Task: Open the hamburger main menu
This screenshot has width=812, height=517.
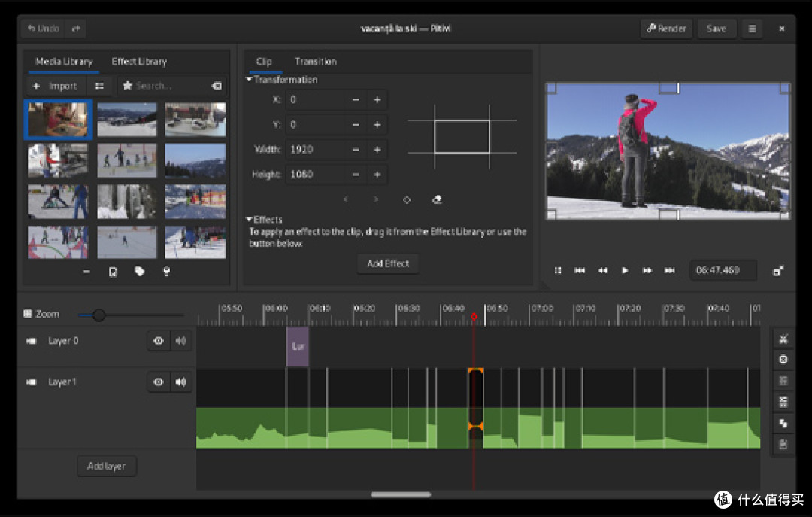Action: click(x=752, y=29)
